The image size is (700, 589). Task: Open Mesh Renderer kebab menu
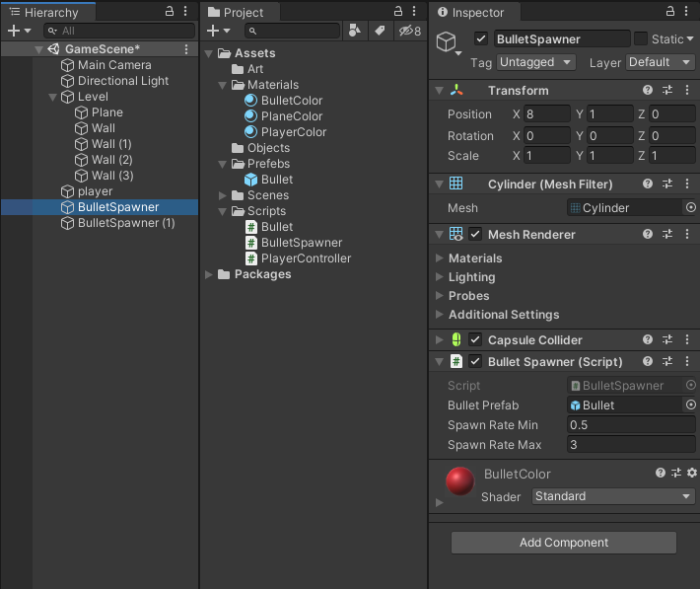[687, 234]
